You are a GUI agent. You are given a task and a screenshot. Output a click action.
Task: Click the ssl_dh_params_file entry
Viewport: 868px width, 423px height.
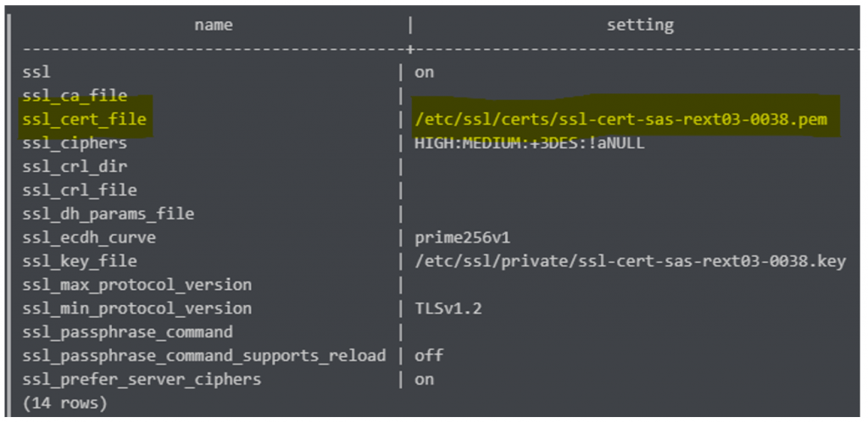pyautogui.click(x=108, y=214)
